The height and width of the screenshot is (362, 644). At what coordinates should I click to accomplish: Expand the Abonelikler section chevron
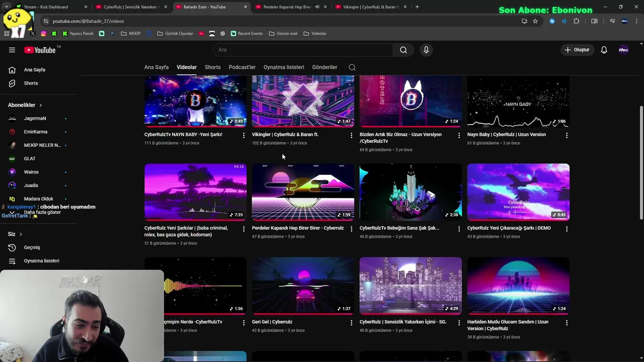point(40,105)
